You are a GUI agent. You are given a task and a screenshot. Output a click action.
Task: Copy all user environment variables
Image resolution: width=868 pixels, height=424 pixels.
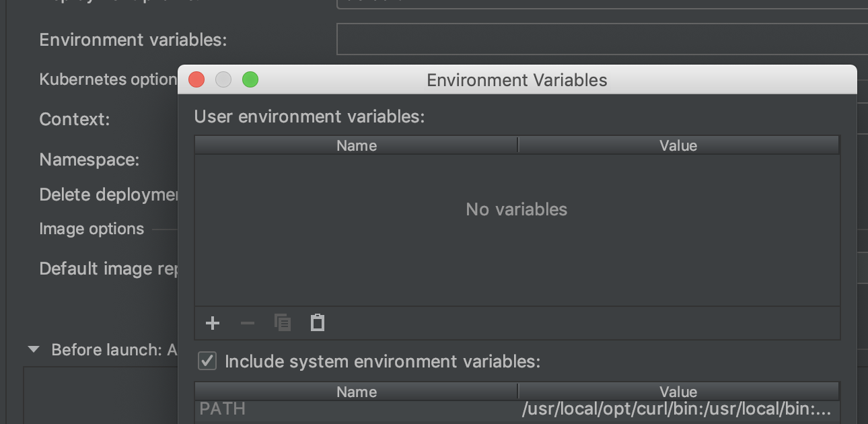click(x=283, y=323)
